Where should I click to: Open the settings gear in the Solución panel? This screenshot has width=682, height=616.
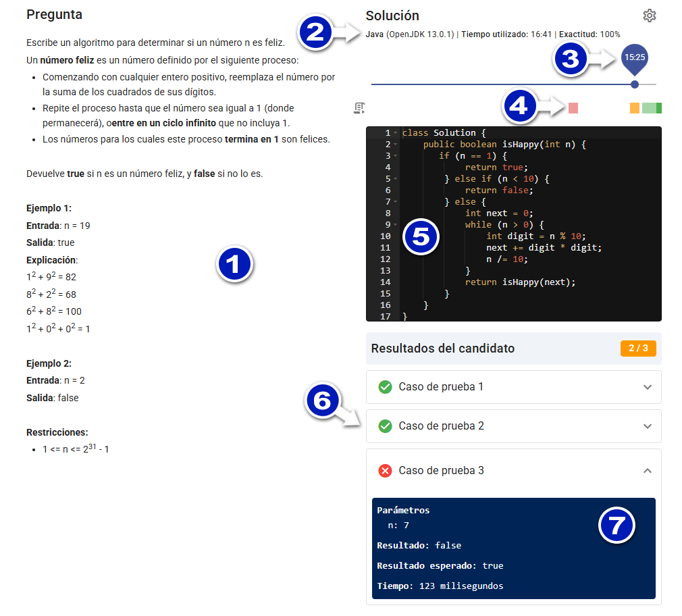click(x=649, y=16)
